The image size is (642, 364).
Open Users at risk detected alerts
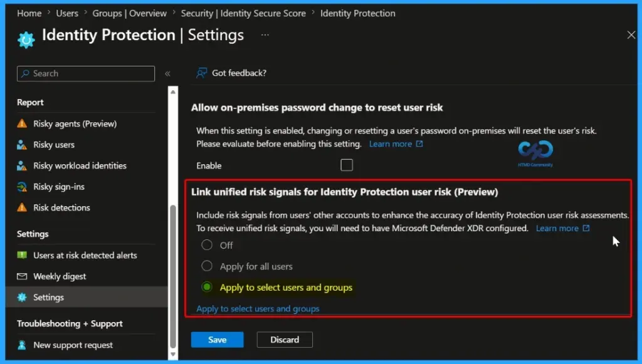[x=87, y=255]
